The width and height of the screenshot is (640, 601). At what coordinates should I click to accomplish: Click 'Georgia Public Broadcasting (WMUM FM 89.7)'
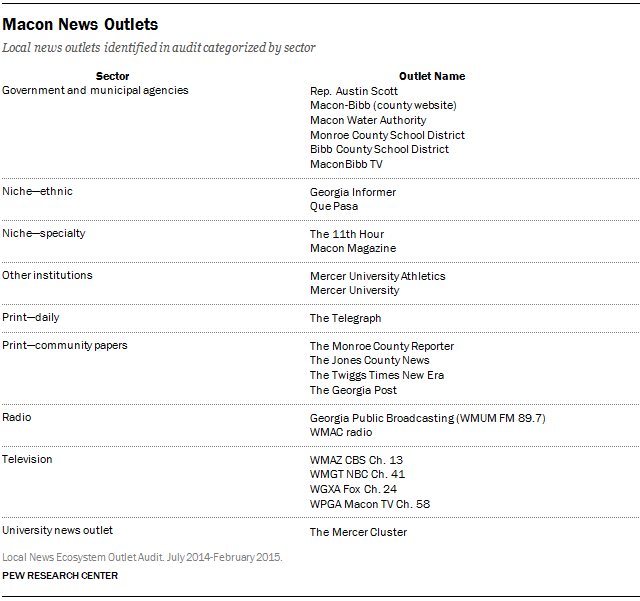pos(427,418)
